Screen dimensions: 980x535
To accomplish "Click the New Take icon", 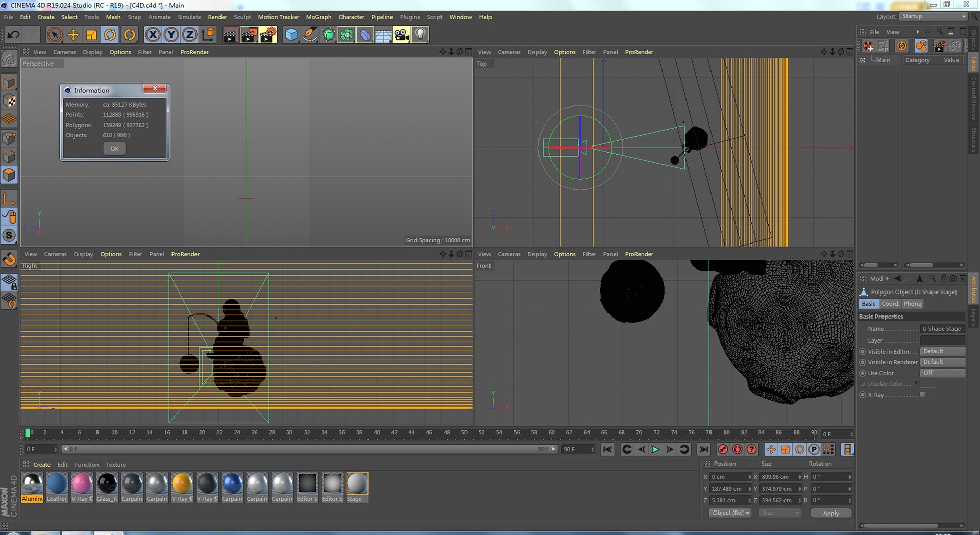I will coord(868,46).
